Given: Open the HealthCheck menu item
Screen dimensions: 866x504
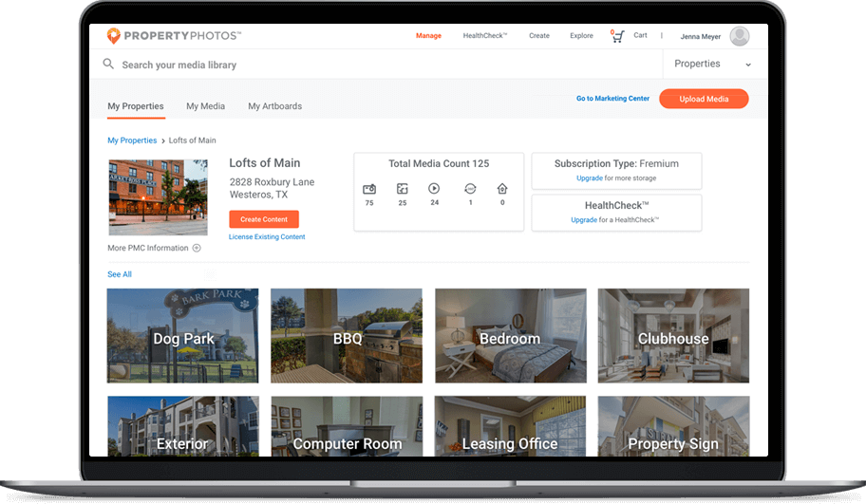Looking at the screenshot, I should pos(485,36).
